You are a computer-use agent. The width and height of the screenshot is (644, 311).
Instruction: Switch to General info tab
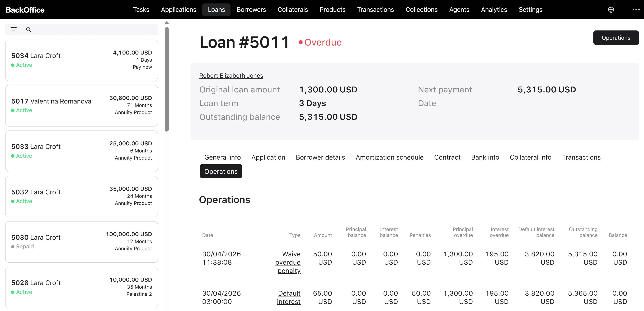point(222,157)
